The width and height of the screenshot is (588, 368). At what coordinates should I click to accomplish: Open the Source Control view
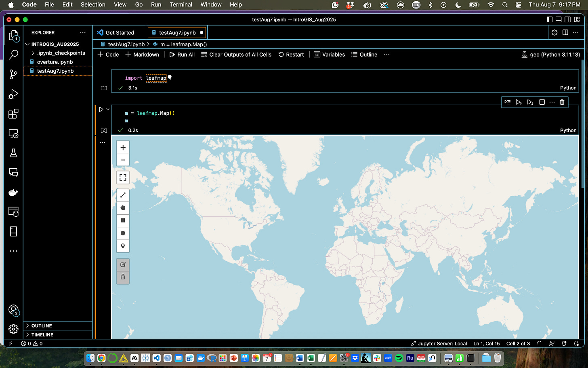tap(13, 74)
